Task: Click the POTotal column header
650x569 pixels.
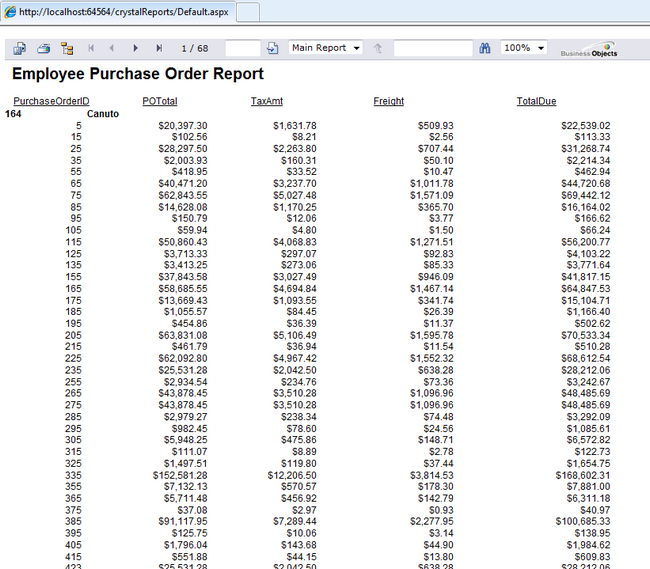Action: (160, 101)
